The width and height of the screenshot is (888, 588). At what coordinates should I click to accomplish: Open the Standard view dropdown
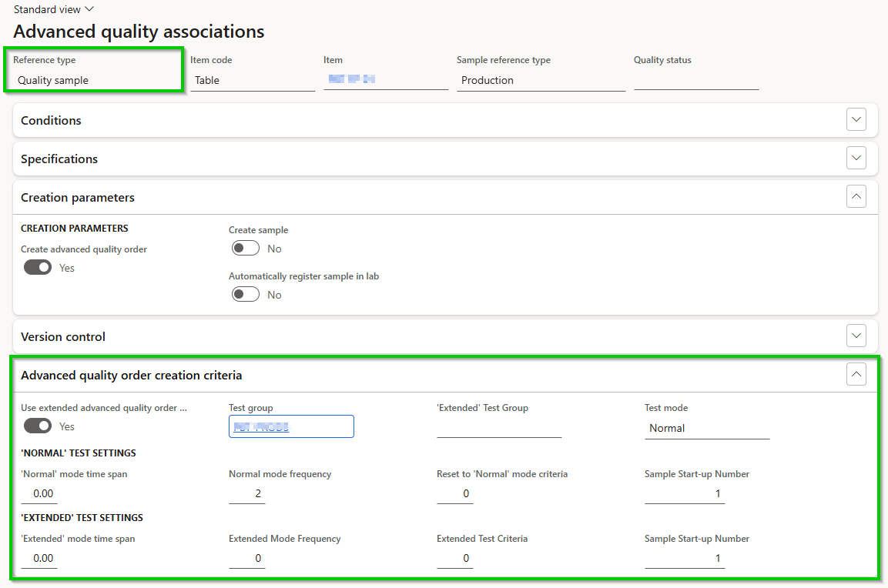tap(54, 9)
